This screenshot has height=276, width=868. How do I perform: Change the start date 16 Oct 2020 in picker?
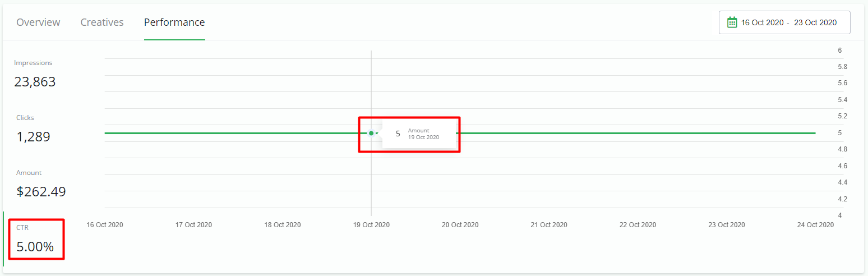(762, 22)
